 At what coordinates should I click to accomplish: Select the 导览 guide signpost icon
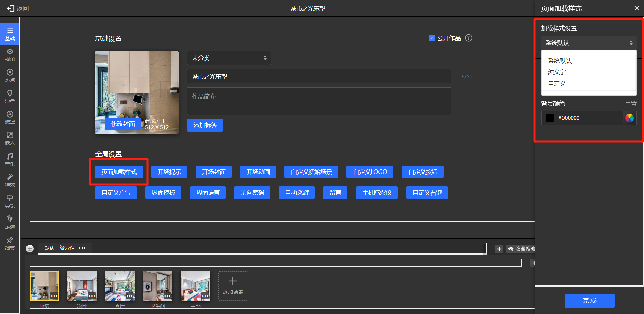[x=10, y=201]
